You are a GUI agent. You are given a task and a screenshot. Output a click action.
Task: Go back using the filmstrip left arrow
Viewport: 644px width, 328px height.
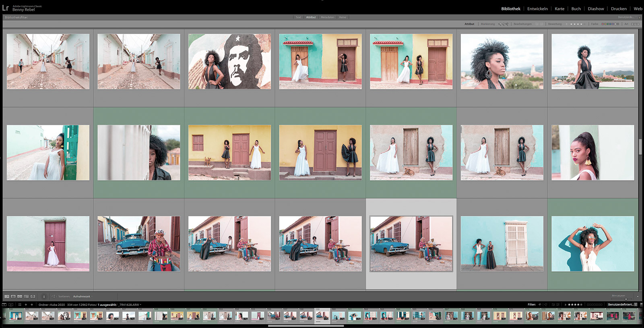[x=26, y=305]
